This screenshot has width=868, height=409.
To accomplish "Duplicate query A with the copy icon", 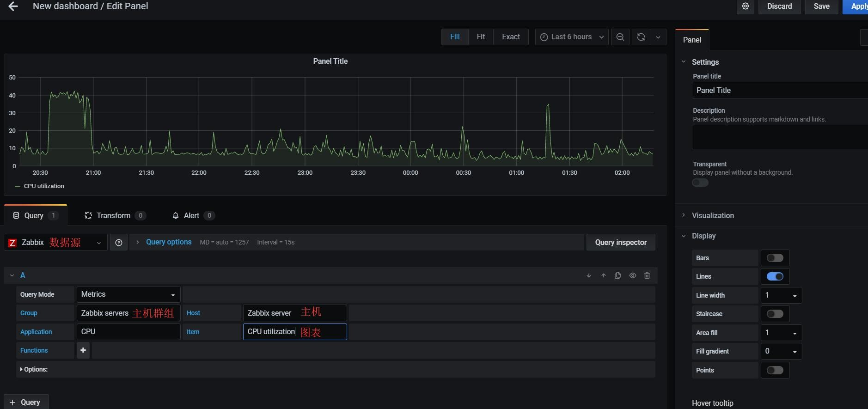I will tap(618, 275).
